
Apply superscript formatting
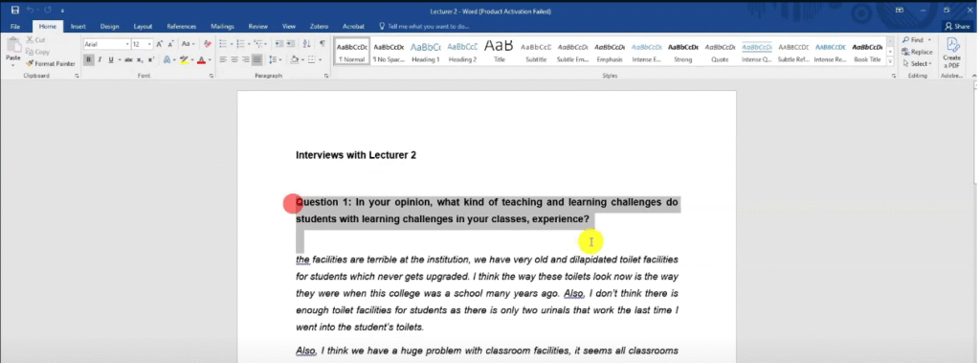(150, 60)
